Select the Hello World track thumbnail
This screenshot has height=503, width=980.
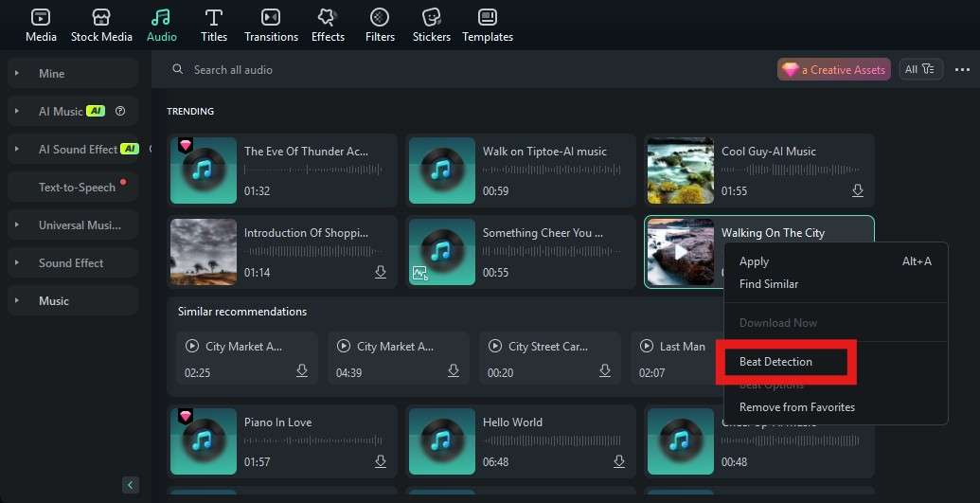click(442, 441)
